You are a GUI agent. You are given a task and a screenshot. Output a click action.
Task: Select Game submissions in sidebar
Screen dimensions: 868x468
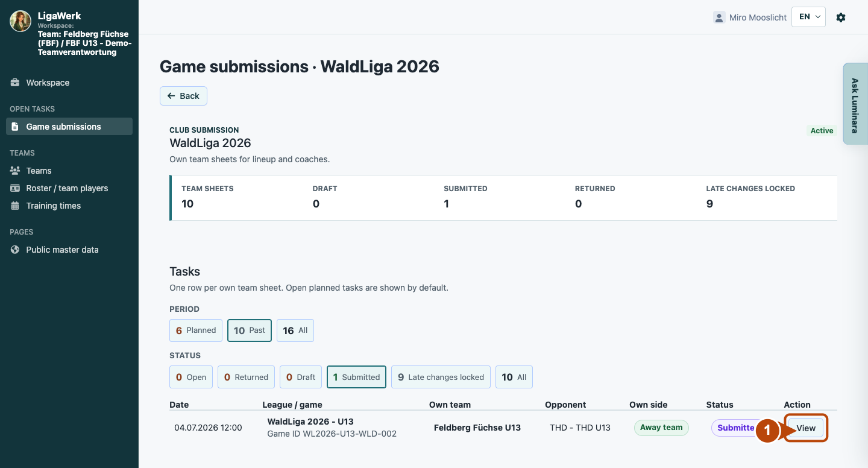coord(69,127)
